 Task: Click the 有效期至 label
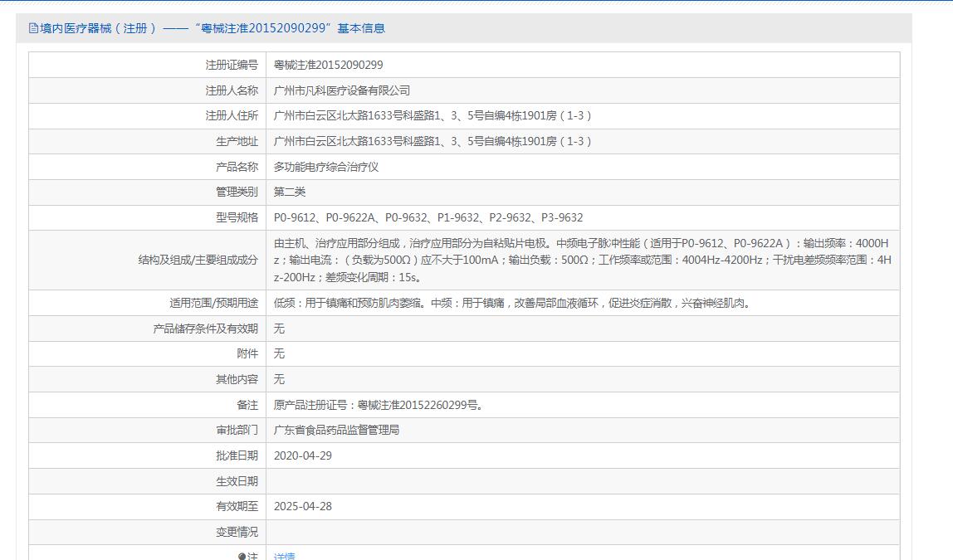point(237,506)
